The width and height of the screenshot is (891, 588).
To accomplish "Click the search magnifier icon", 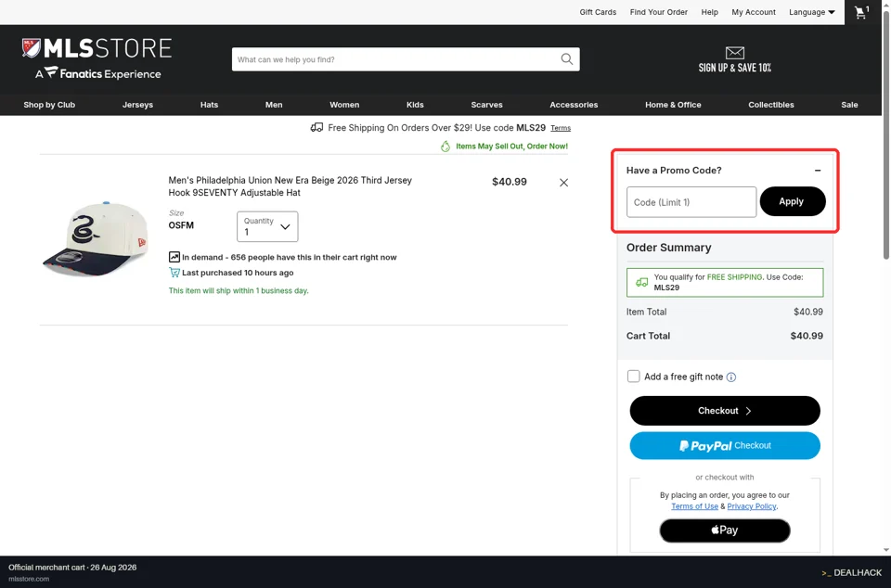I will coord(566,59).
